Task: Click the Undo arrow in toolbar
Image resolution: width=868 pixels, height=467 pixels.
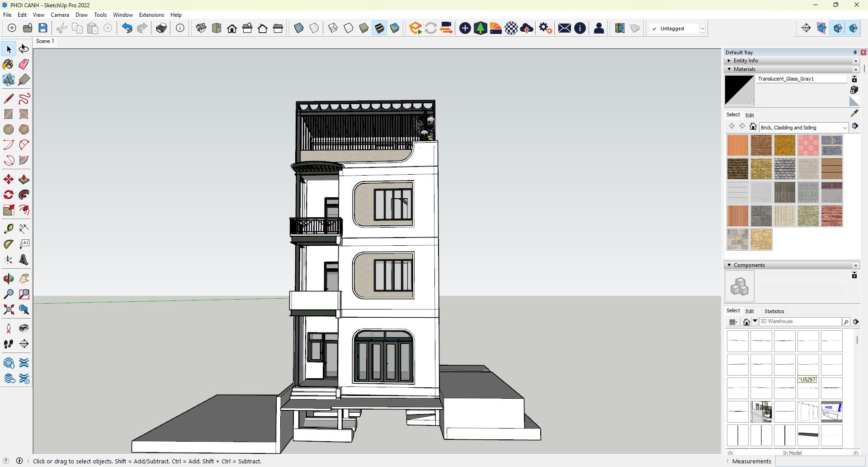Action: click(127, 29)
